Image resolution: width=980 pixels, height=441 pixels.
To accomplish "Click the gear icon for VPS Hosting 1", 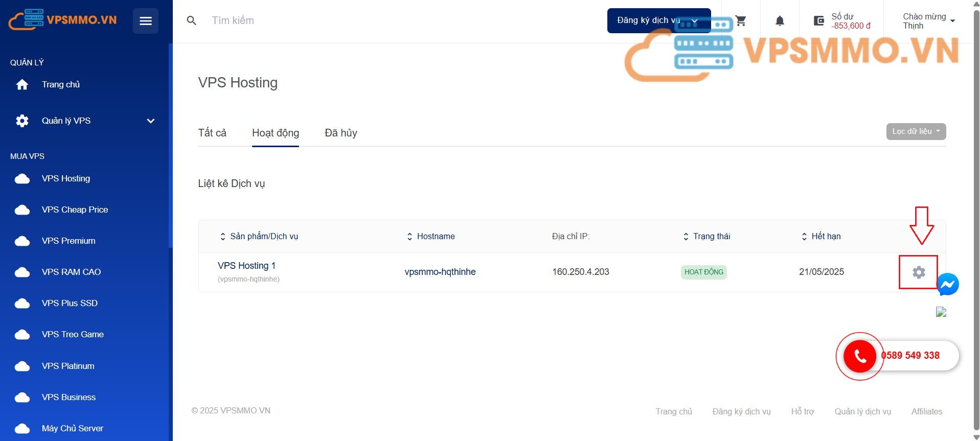I will [x=918, y=272].
